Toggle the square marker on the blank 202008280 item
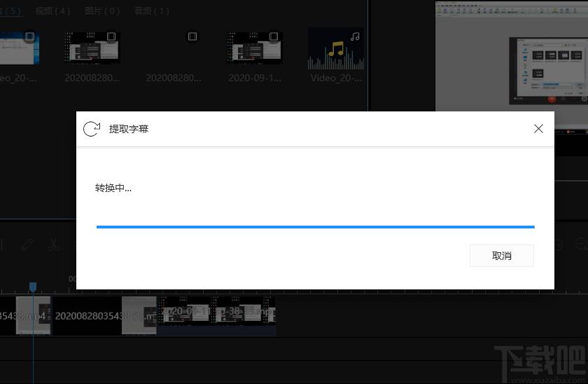 [192, 36]
